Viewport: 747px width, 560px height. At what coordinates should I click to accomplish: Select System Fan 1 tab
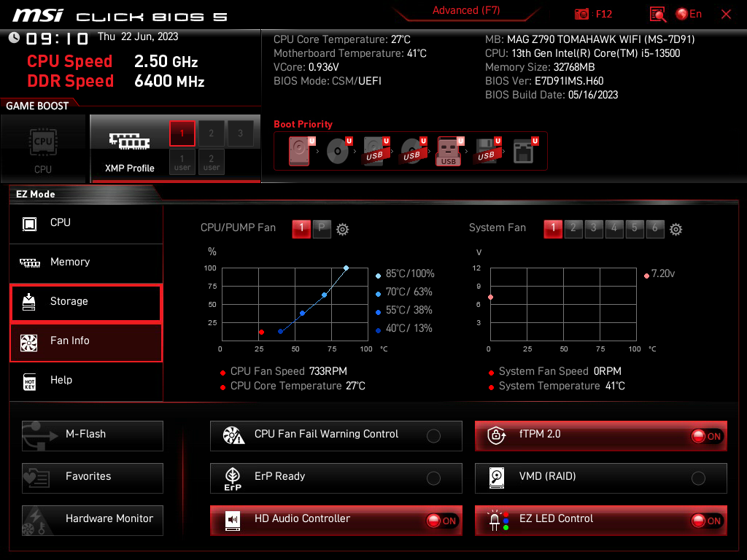(x=553, y=228)
